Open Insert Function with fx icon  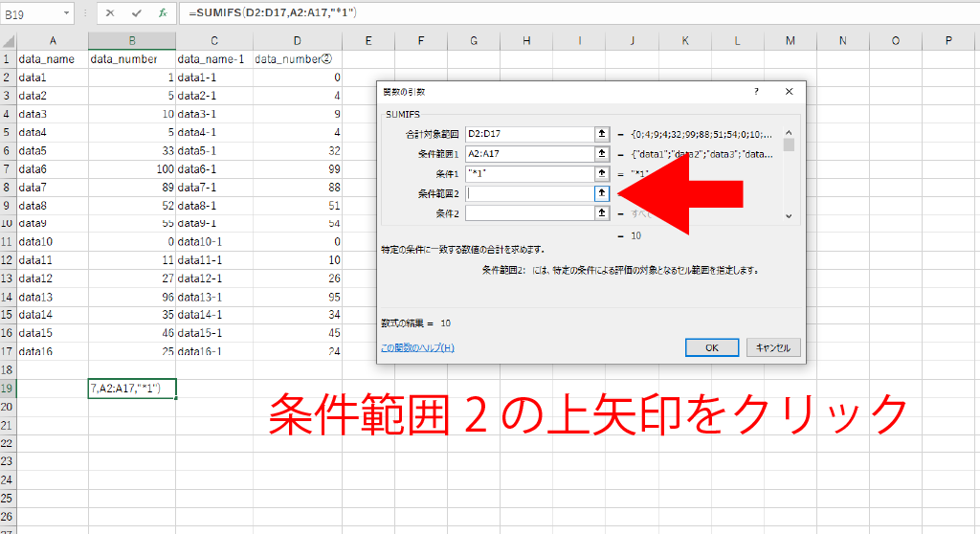point(163,13)
